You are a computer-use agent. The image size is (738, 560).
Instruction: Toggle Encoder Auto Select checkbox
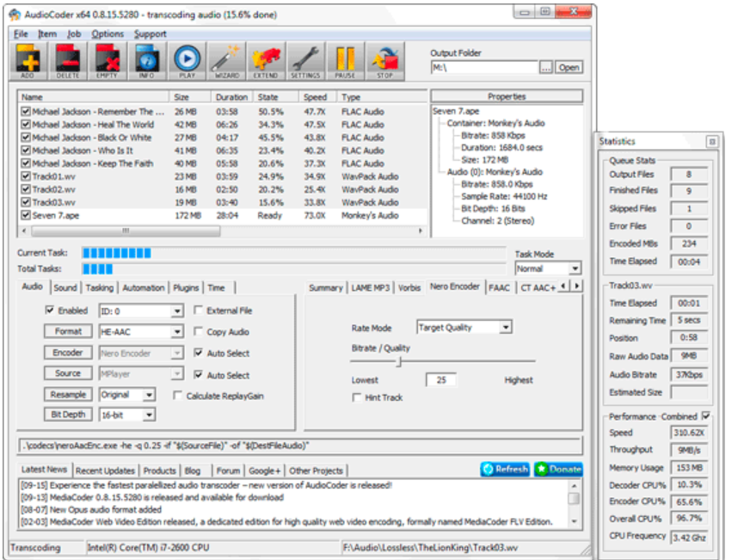point(199,353)
